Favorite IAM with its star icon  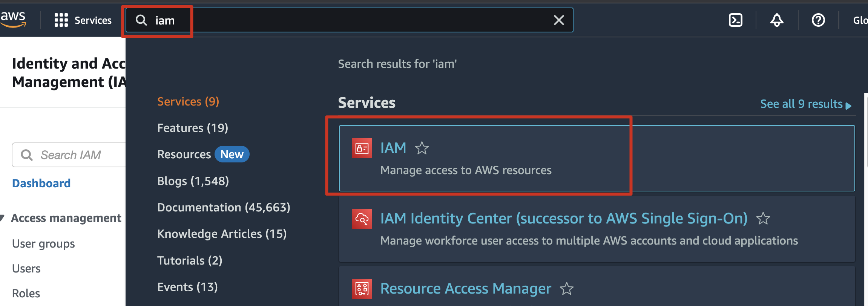tap(422, 148)
